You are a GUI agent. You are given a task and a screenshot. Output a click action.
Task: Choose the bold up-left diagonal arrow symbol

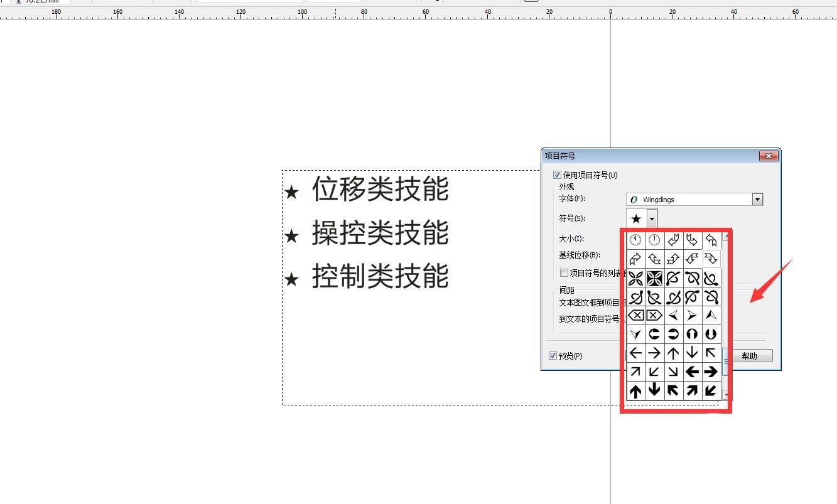[x=673, y=390]
